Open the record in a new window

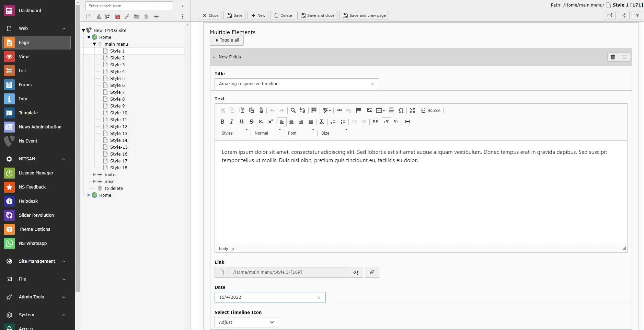click(610, 15)
